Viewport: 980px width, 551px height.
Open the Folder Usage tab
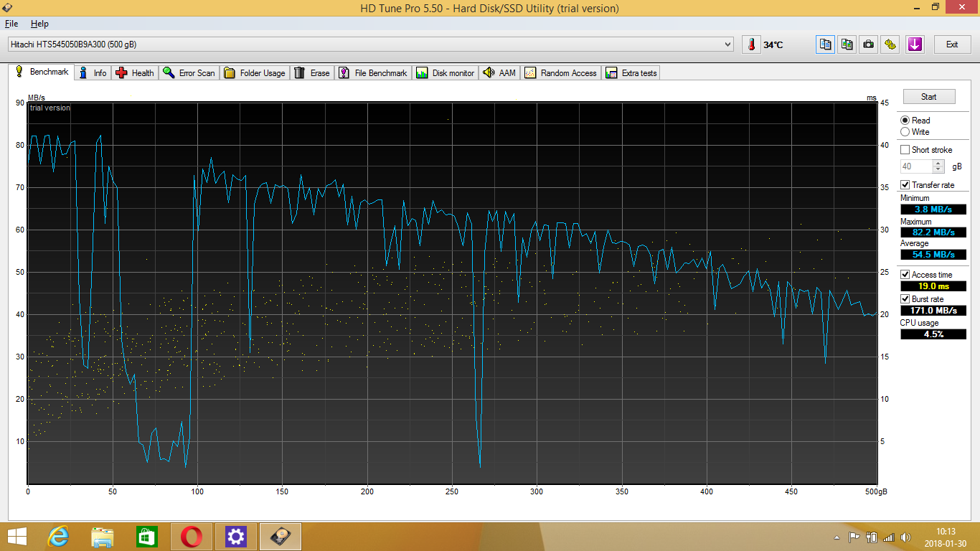(x=255, y=73)
